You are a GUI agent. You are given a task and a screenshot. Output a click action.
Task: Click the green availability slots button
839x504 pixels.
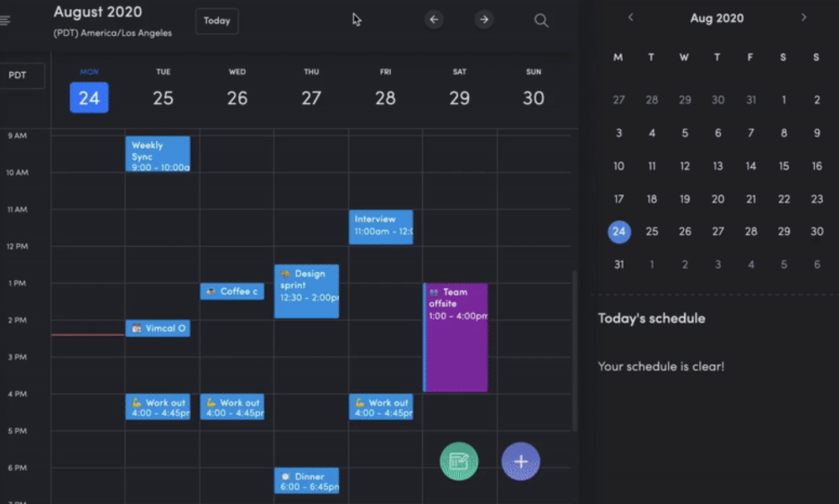click(459, 461)
